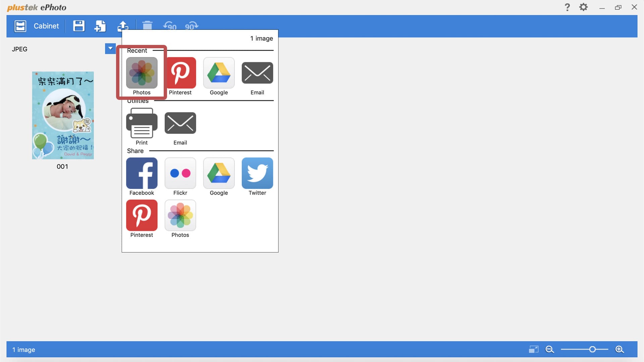Screen dimensions: 644x362
Task: Open the Help question mark
Action: 567,7
